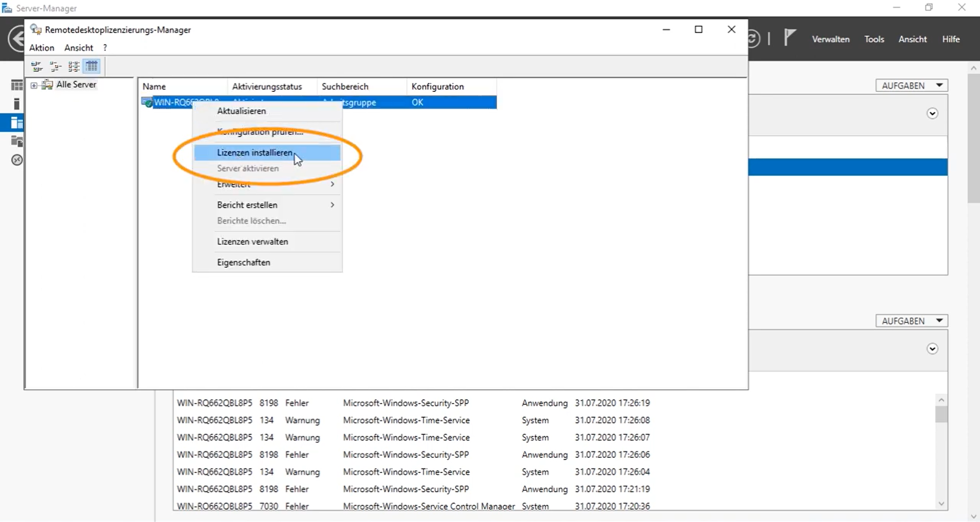Open the lower AUFGABEN dropdown
This screenshot has width=980, height=522.
(911, 321)
